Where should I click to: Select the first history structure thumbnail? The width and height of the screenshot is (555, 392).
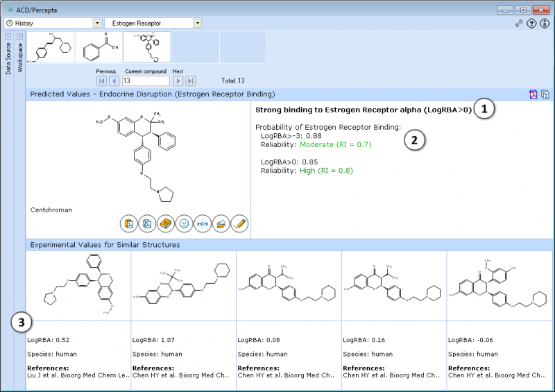point(50,47)
